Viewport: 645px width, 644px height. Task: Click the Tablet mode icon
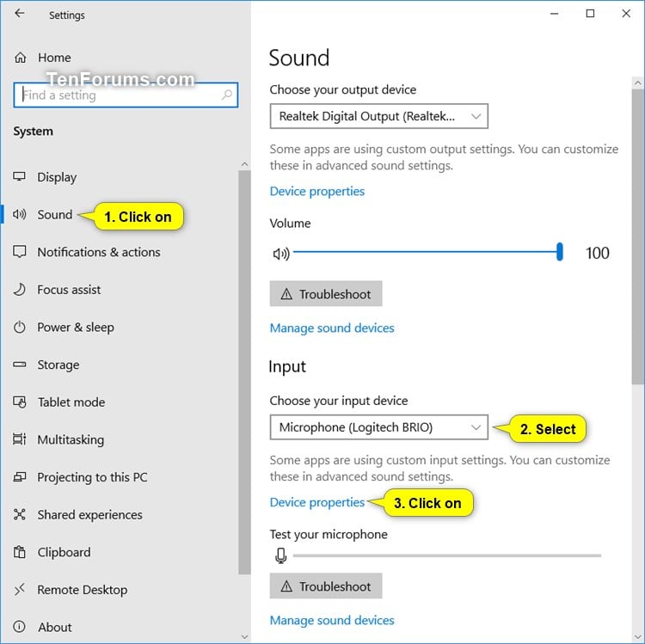point(19,402)
